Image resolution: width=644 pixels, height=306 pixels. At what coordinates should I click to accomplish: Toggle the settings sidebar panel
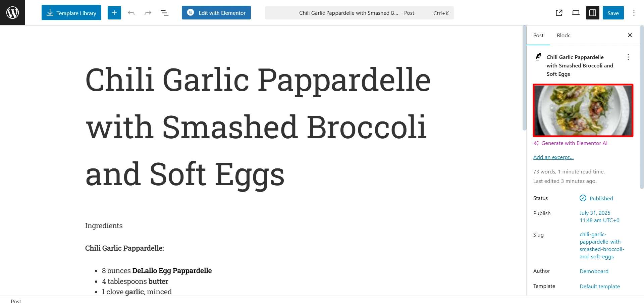593,13
